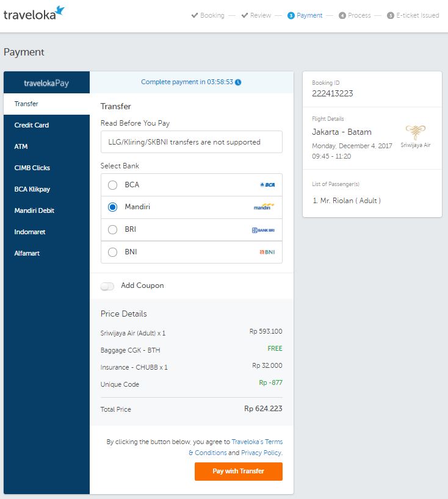Click the Bank BRI logo
The image size is (448, 499).
point(263,230)
